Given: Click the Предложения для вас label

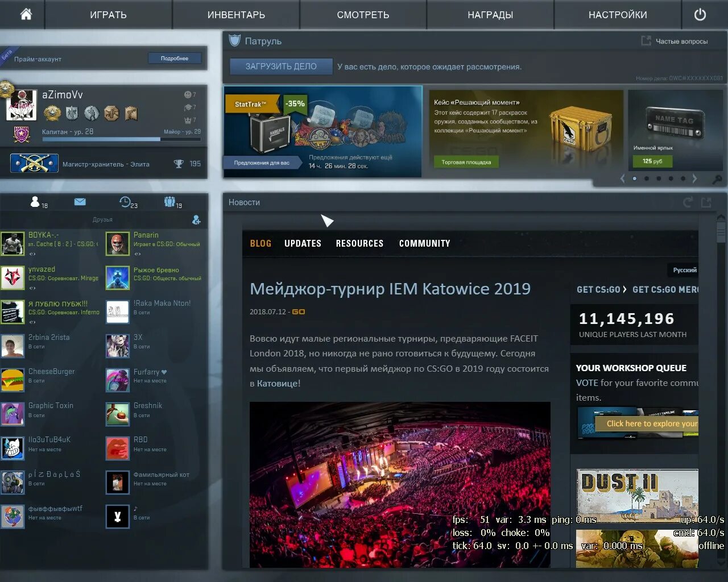Looking at the screenshot, I should 262,163.
